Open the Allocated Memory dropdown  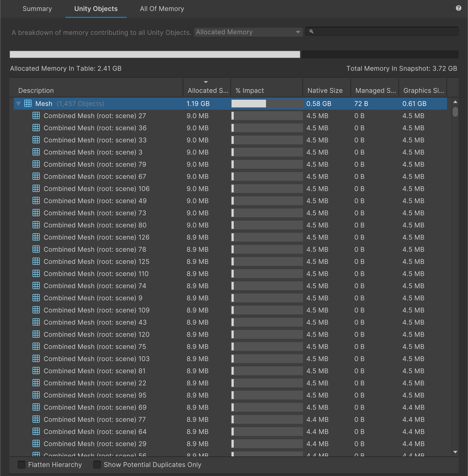(248, 32)
